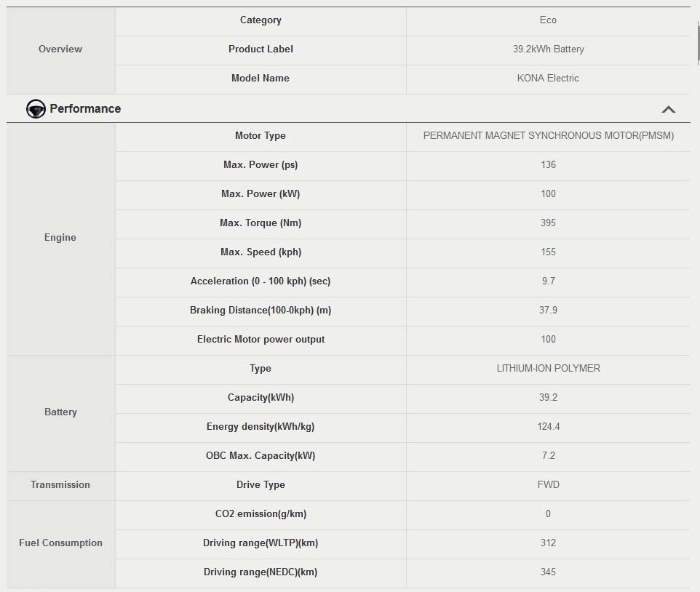This screenshot has width=700, height=592.
Task: Click the Acceleration (0 - 100 kph) label
Action: coord(260,281)
